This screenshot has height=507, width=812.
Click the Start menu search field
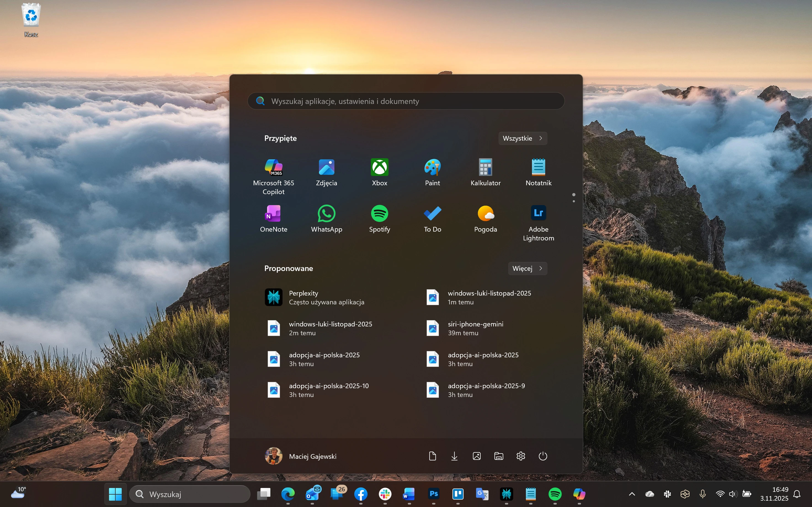406,101
